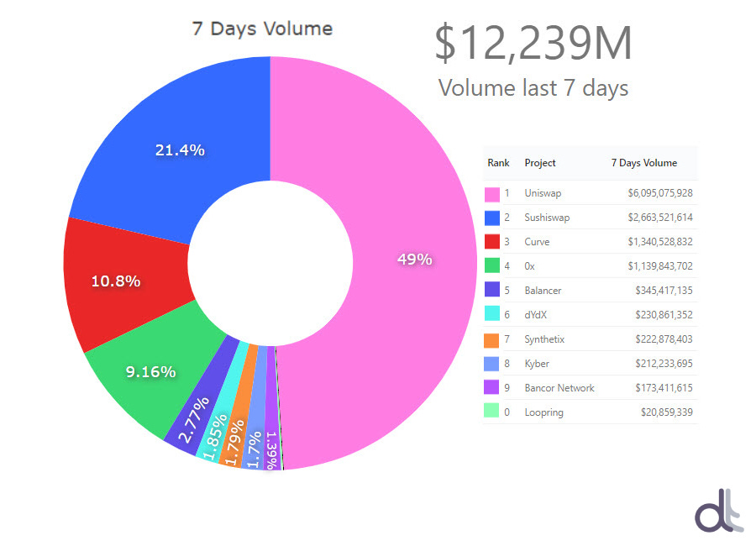
Task: Click the Sushiswap project name
Action: click(x=547, y=218)
